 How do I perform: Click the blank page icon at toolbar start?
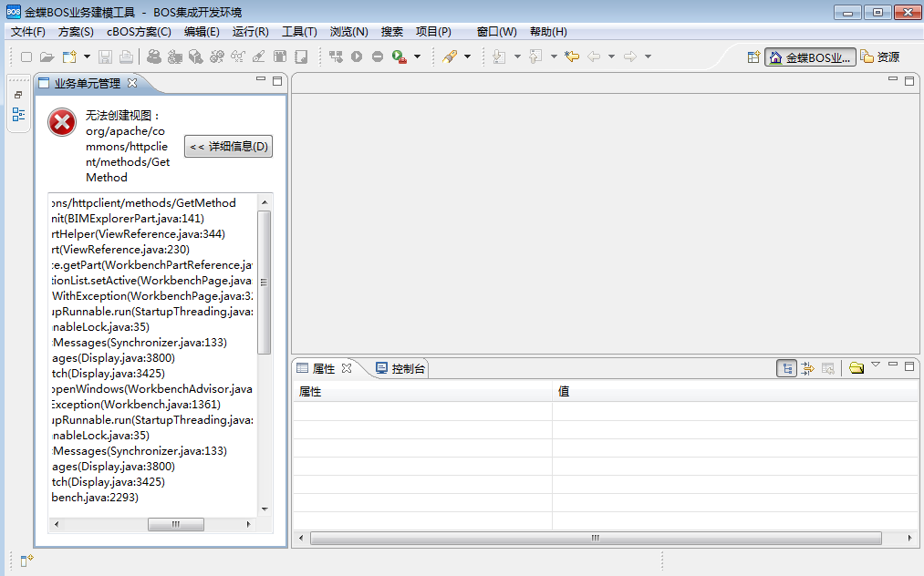(26, 57)
